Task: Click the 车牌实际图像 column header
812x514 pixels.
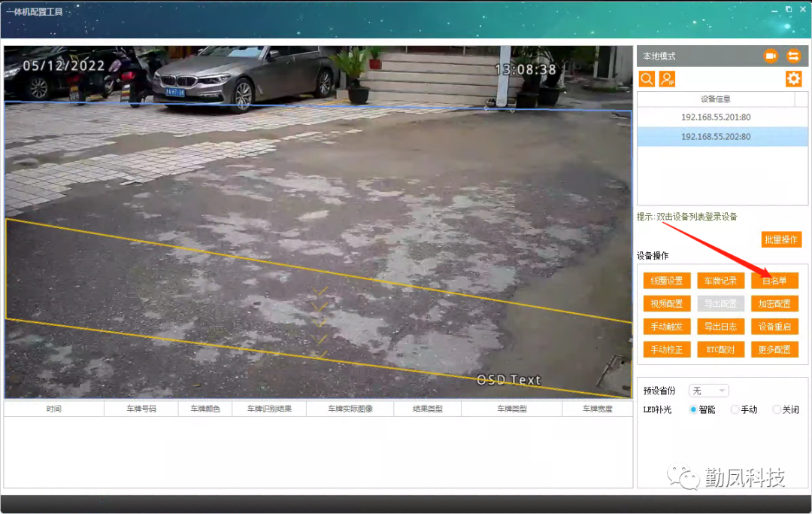Action: click(350, 409)
